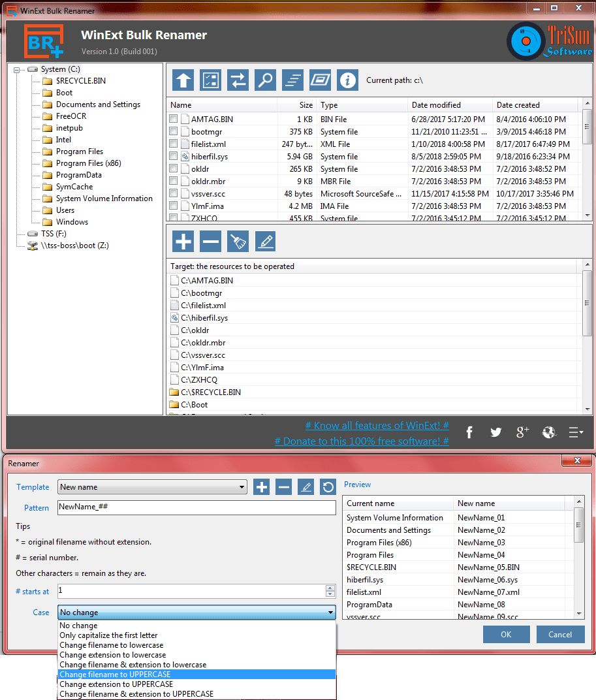
Task: Confirm renaming with the OK button
Action: 506,634
